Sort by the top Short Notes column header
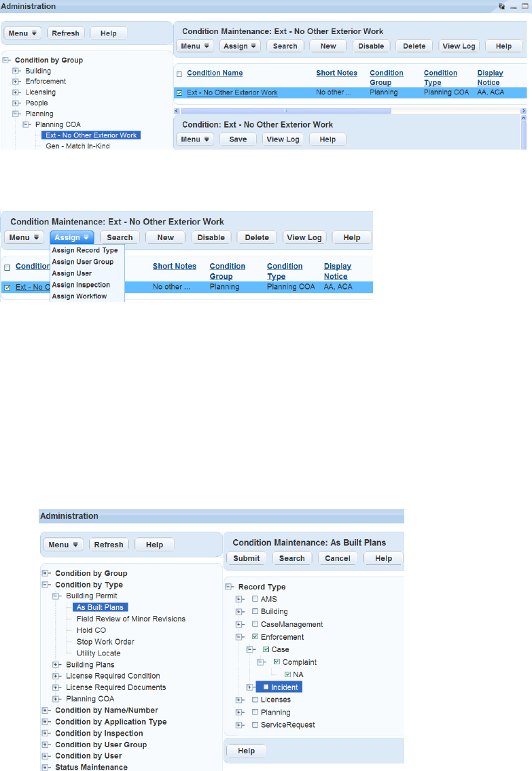 coord(336,73)
